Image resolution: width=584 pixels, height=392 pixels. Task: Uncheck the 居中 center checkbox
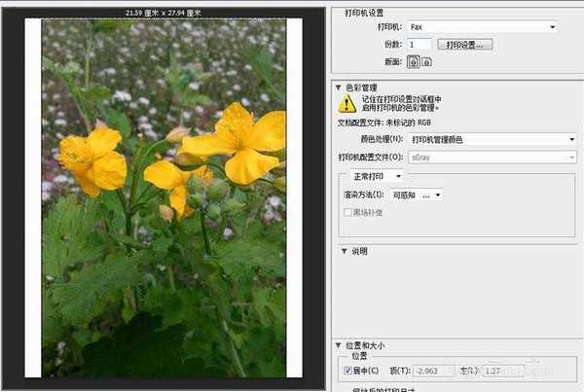click(x=348, y=371)
